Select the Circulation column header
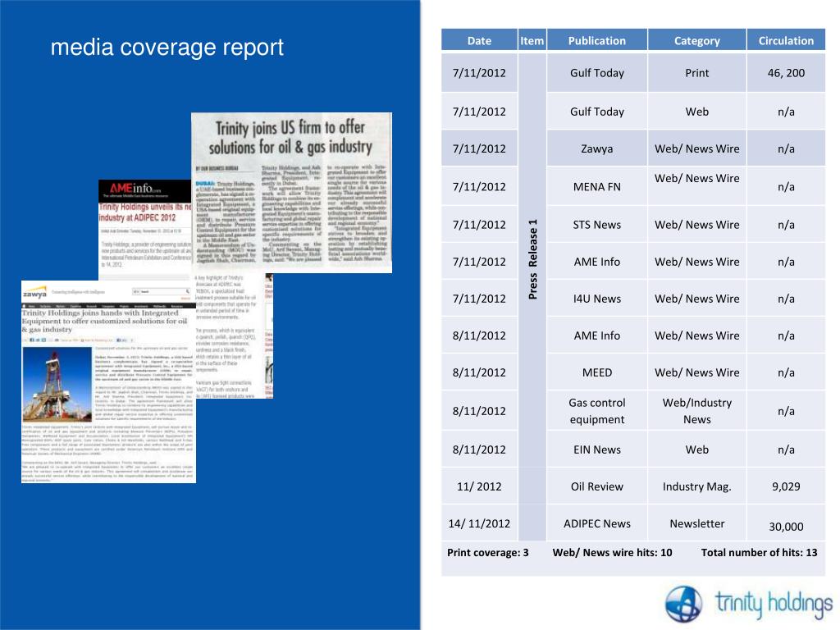 tap(786, 40)
